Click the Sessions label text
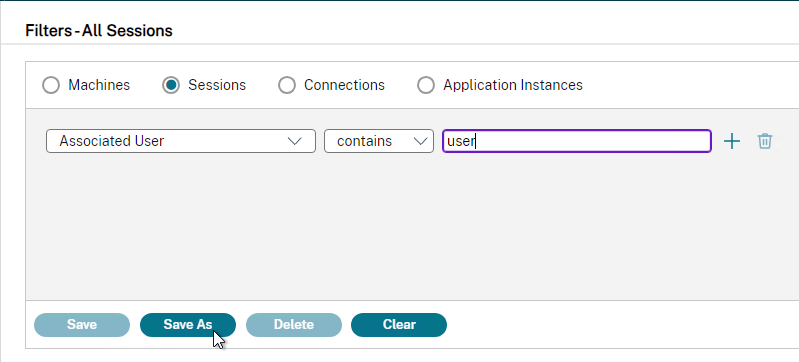Viewport: 799px width, 362px height. (x=217, y=85)
